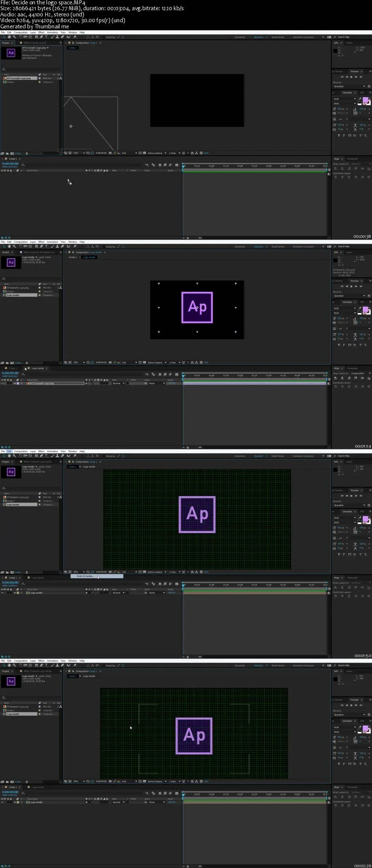Hide the AP Example Logo.png layer in the 00:01:14 timeline
Viewport: 372px width, 868px height.
[2, 383]
